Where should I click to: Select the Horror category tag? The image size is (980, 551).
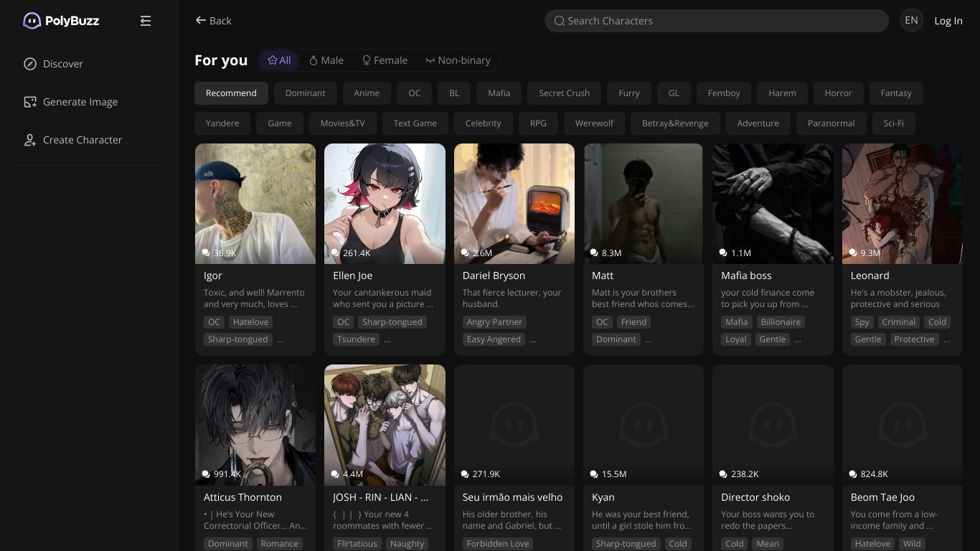pyautogui.click(x=838, y=93)
